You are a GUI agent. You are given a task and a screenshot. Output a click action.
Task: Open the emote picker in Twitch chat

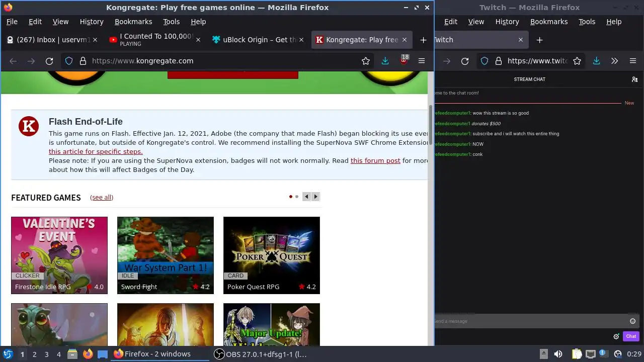click(x=633, y=321)
